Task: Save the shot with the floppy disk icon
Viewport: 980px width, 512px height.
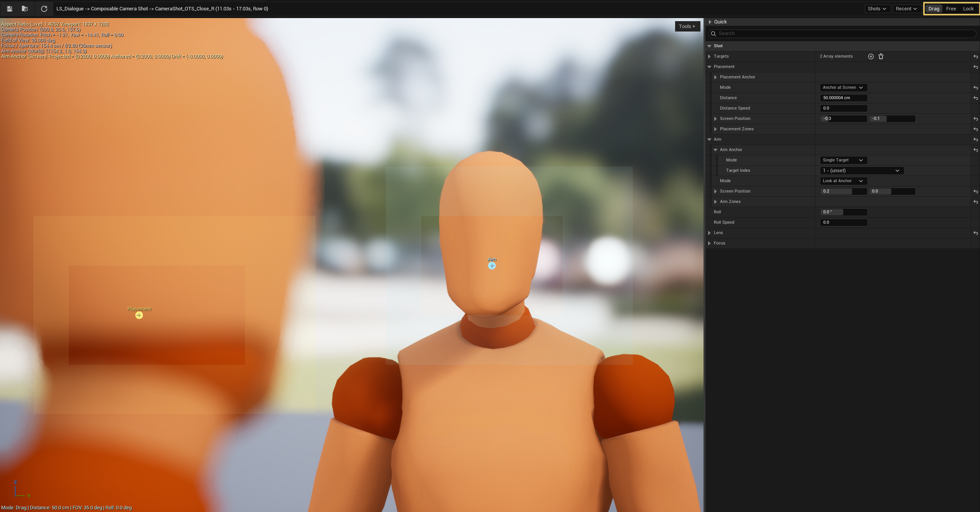Action: coord(10,8)
